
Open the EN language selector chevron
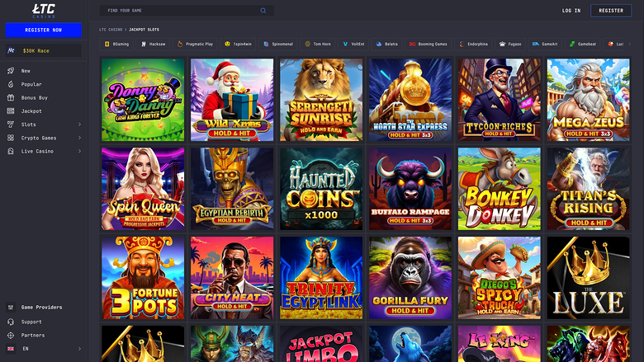pyautogui.click(x=80, y=349)
